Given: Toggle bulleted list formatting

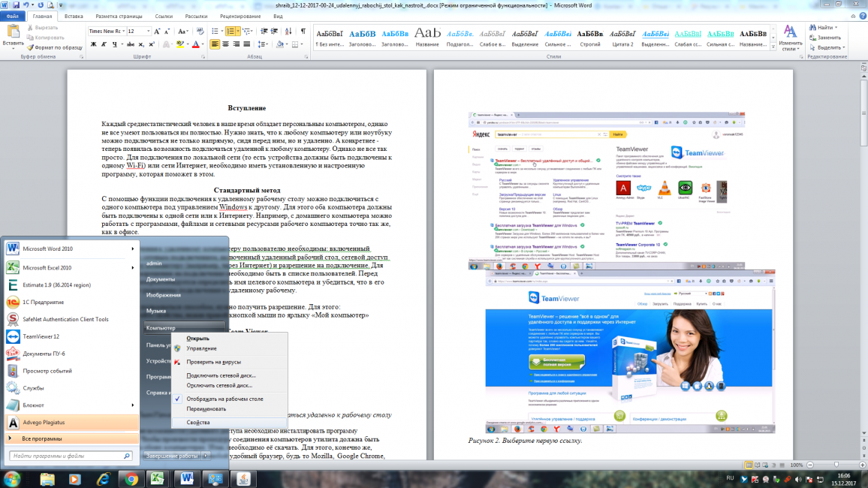Looking at the screenshot, I should (215, 32).
